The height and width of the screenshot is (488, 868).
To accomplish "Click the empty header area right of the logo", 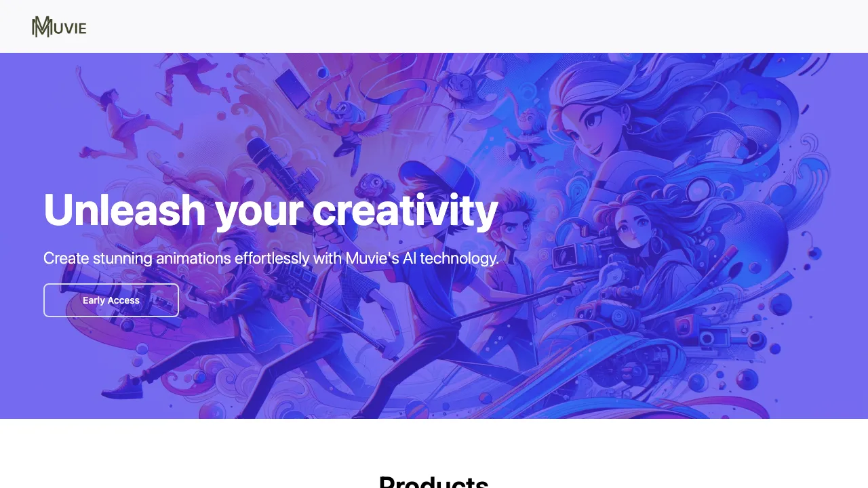I will (475, 26).
